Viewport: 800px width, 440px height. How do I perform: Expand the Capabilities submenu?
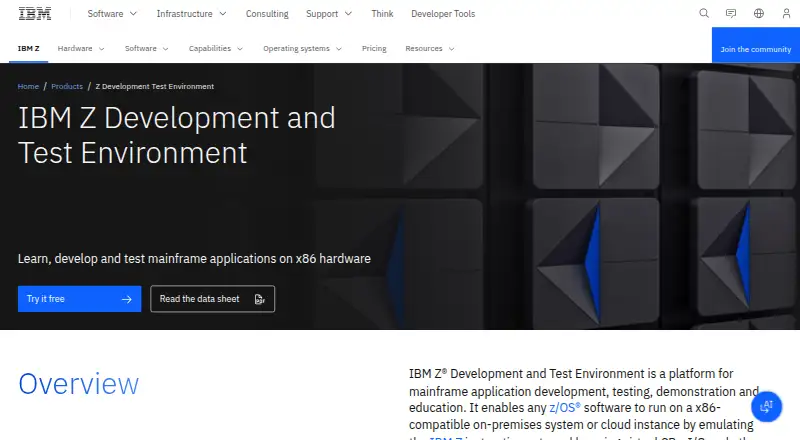pos(216,48)
